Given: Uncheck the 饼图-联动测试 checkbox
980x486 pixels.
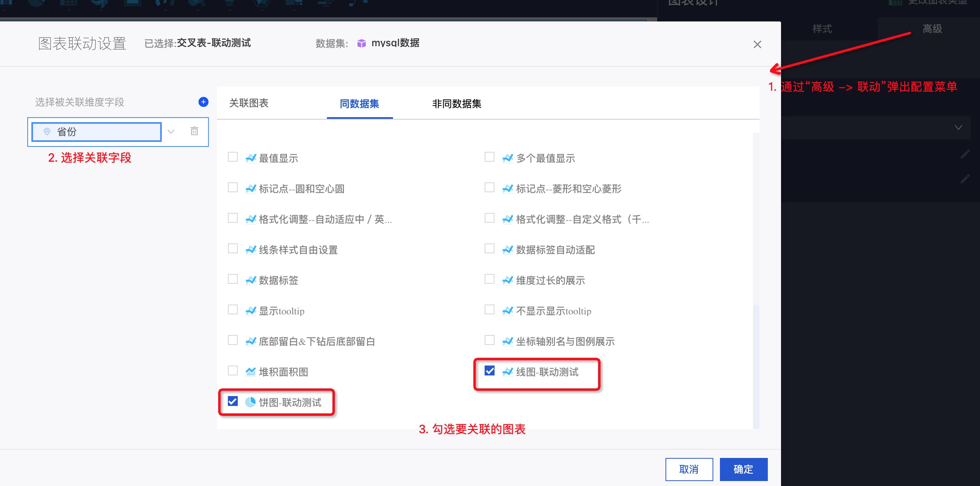Looking at the screenshot, I should [233, 401].
